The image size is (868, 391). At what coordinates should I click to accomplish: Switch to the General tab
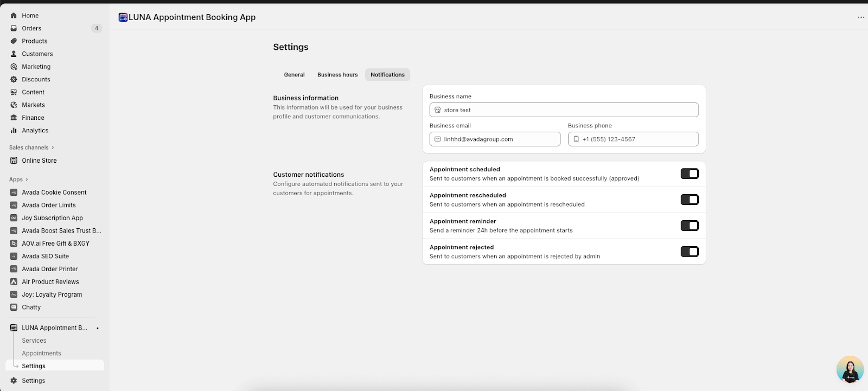(294, 75)
